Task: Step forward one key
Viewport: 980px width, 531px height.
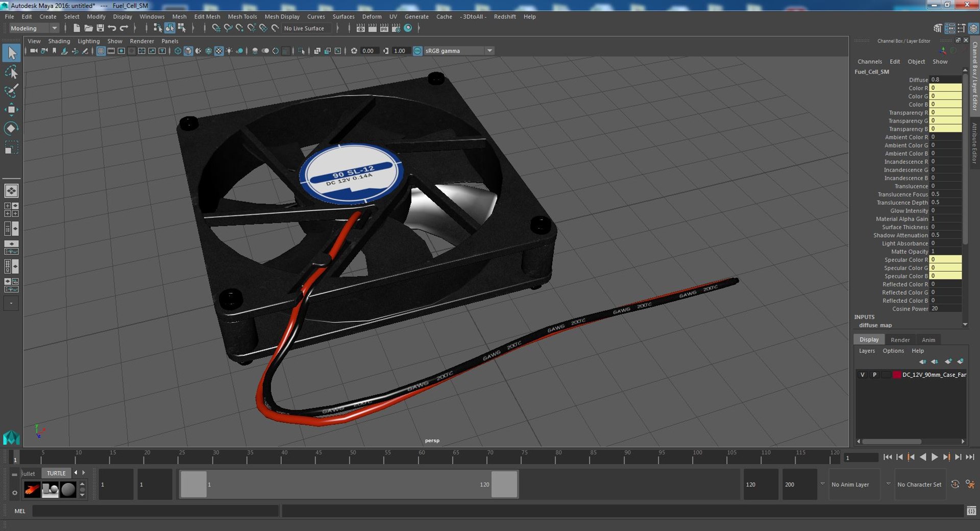Action: [x=946, y=457]
